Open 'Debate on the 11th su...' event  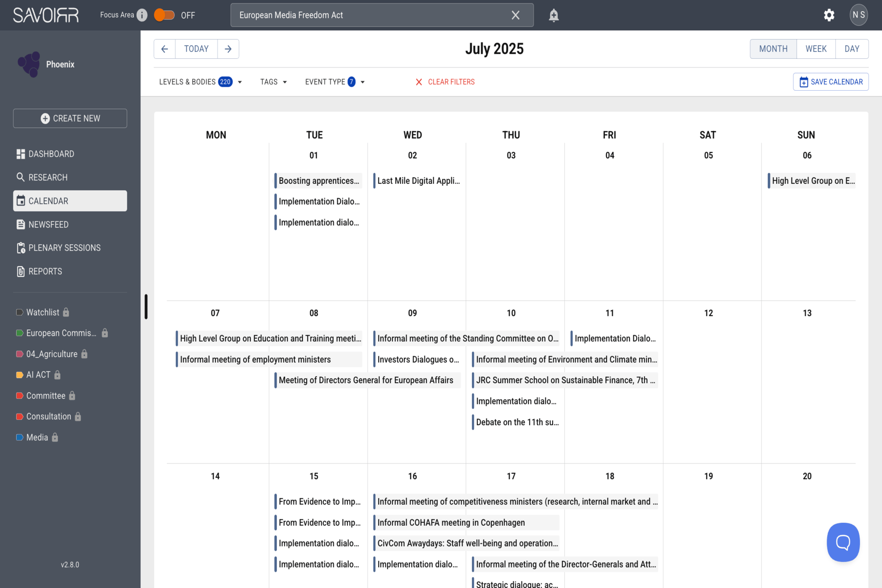click(x=515, y=422)
